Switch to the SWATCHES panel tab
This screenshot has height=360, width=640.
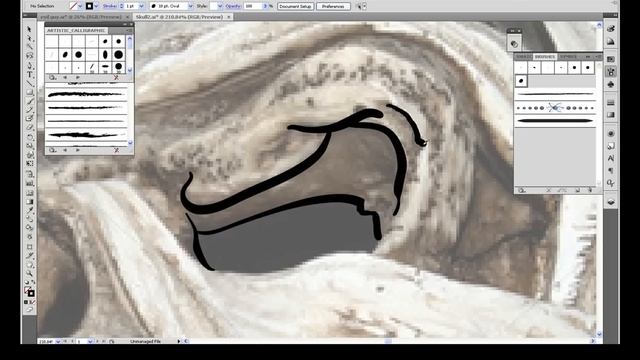523,57
